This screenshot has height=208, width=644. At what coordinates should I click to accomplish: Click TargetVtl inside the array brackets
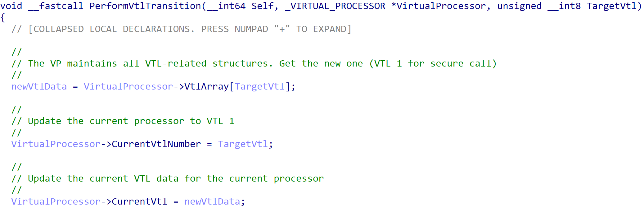(259, 86)
